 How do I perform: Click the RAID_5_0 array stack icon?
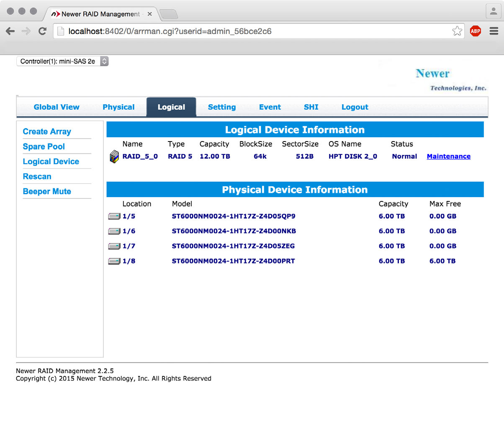[x=113, y=156]
